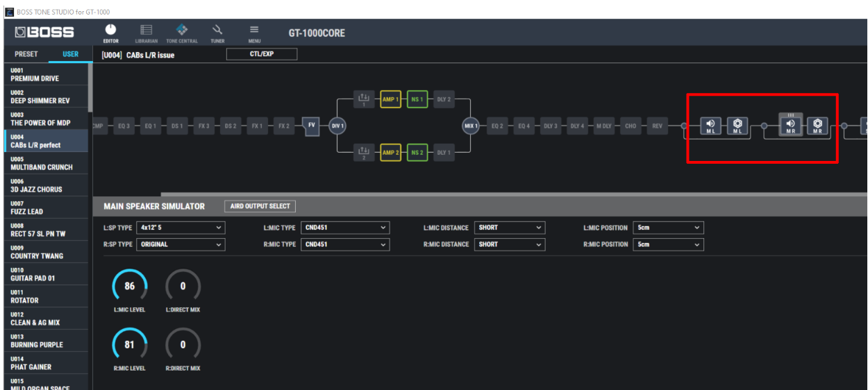Screen dimensions: 868x390
Task: Switch to the USER tab
Action: [71, 54]
